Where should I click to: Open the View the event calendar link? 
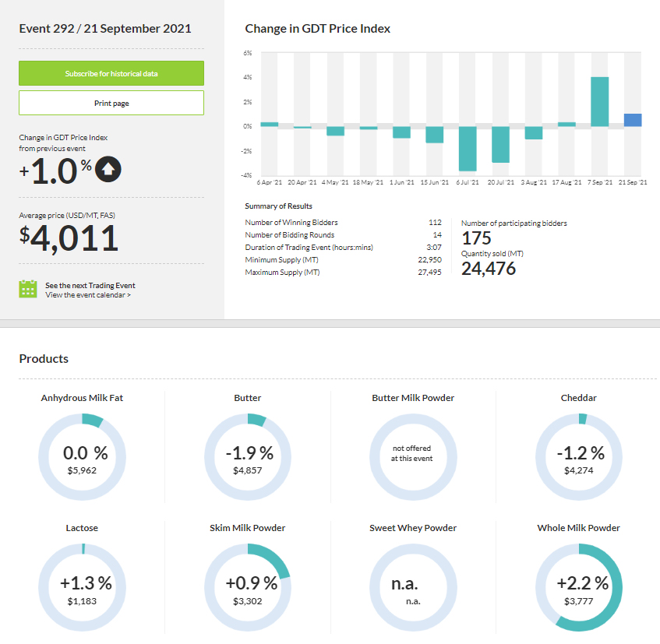pos(88,295)
